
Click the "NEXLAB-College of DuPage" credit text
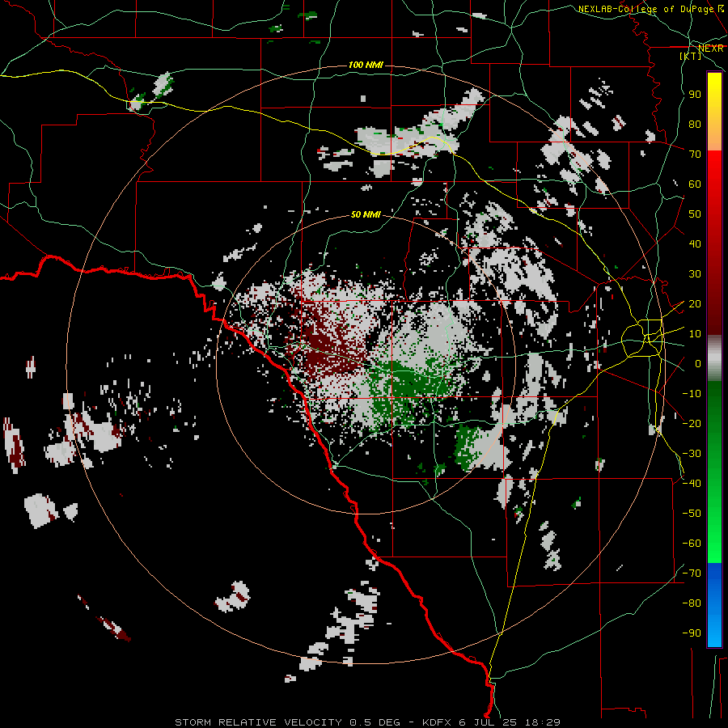pos(645,9)
